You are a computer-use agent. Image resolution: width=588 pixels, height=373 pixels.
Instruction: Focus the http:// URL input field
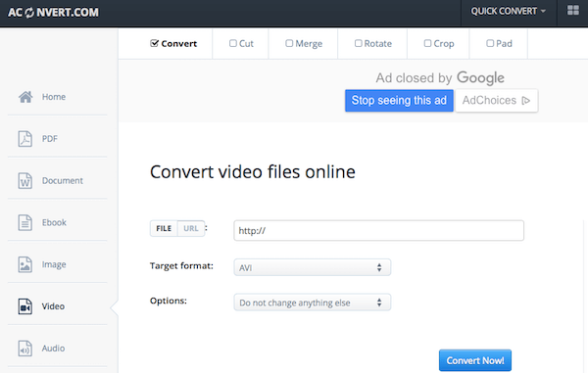tap(378, 230)
